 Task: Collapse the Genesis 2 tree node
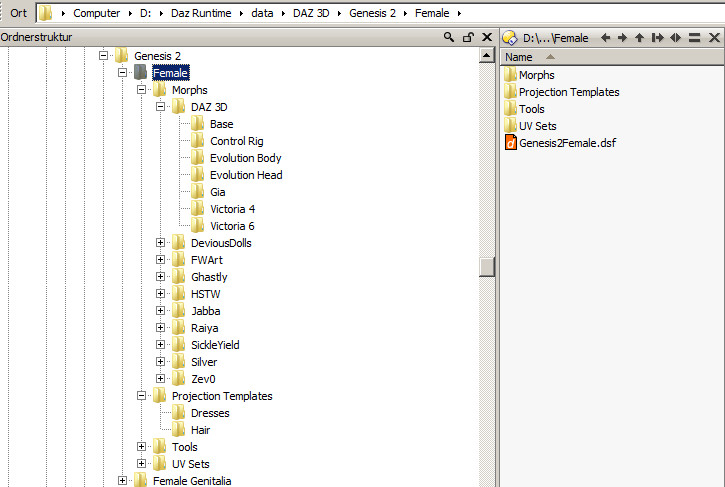coord(104,55)
